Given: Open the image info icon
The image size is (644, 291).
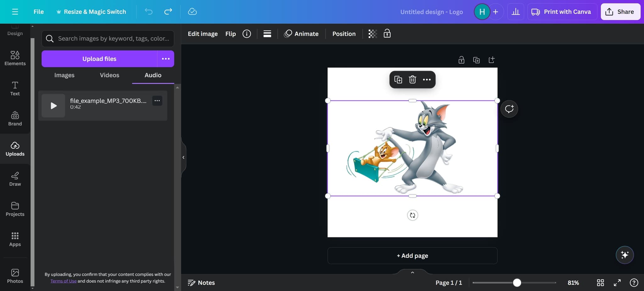Looking at the screenshot, I should [247, 34].
